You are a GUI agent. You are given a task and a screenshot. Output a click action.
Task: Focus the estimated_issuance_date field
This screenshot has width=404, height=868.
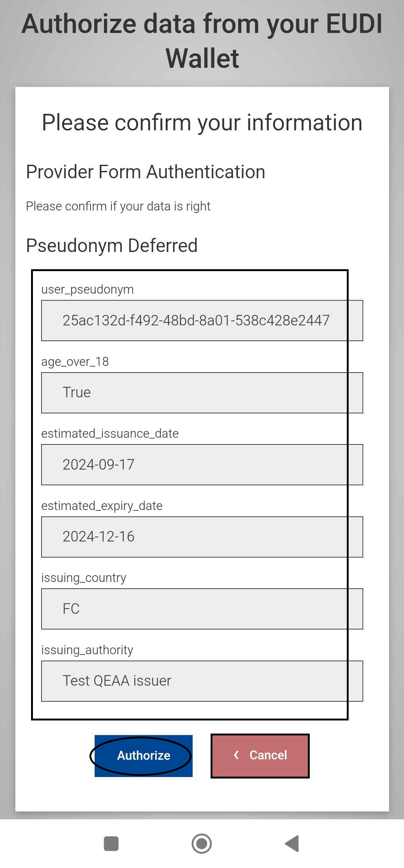202,465
